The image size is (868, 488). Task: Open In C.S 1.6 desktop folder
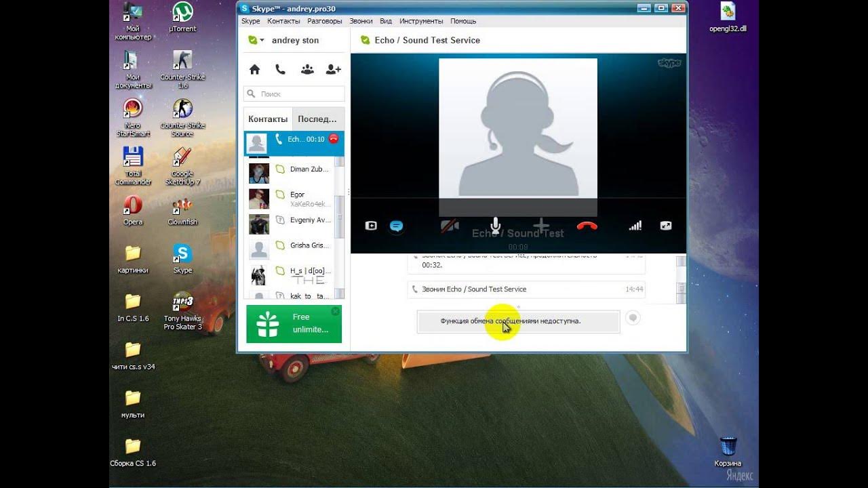pos(133,307)
